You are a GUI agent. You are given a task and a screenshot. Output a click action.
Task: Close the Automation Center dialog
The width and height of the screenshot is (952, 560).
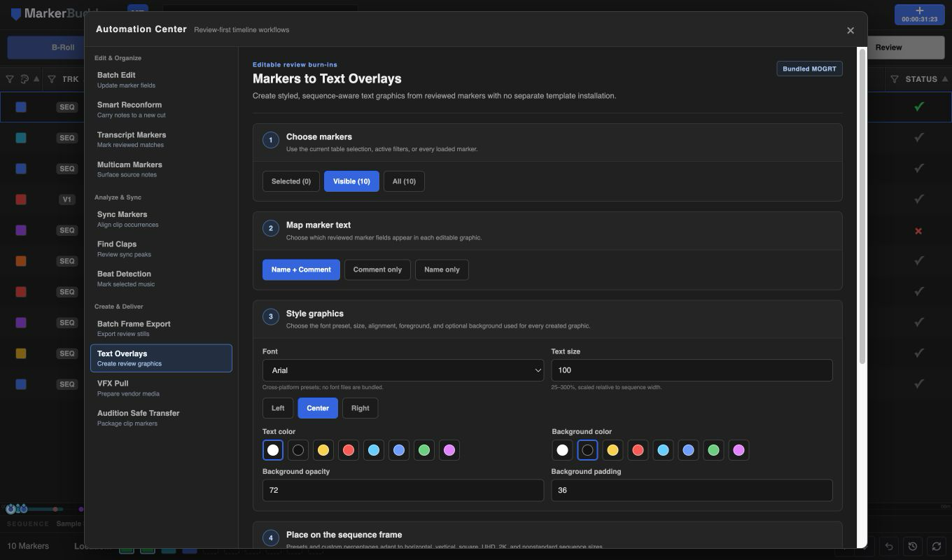850,30
